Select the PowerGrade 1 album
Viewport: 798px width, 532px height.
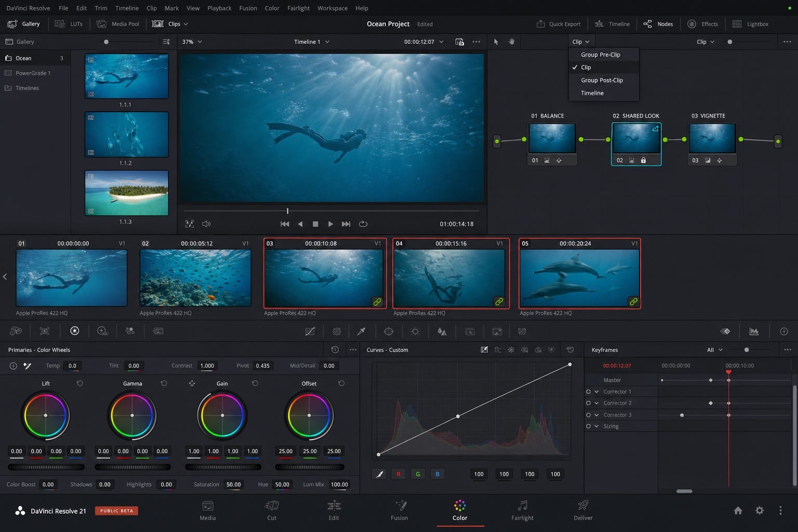tap(33, 73)
